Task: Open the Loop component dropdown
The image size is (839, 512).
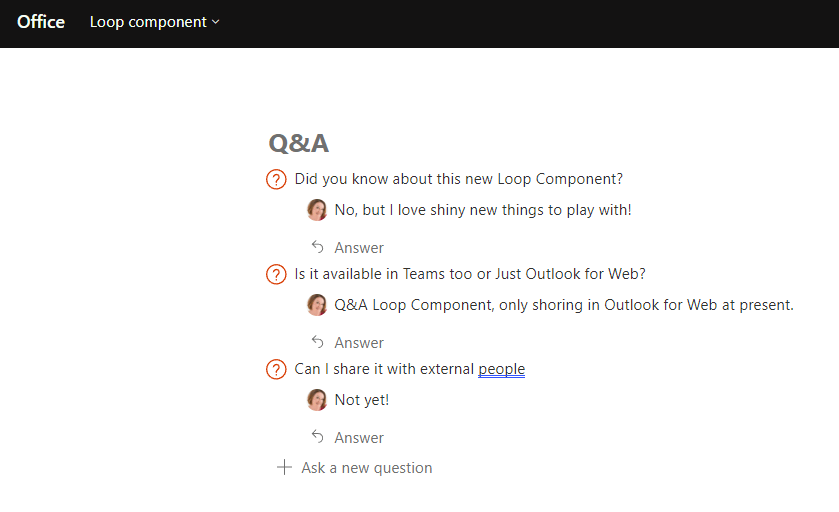Action: coord(154,22)
